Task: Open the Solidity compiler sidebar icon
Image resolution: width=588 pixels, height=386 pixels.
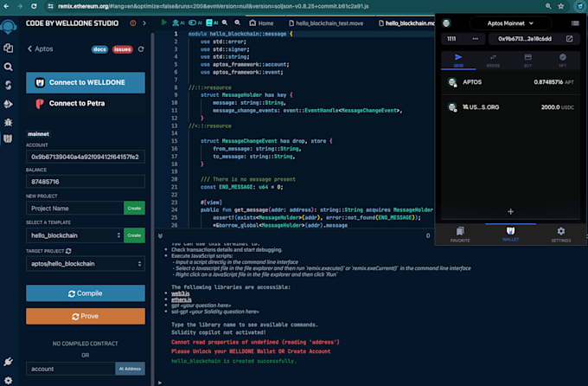Action: [x=9, y=85]
